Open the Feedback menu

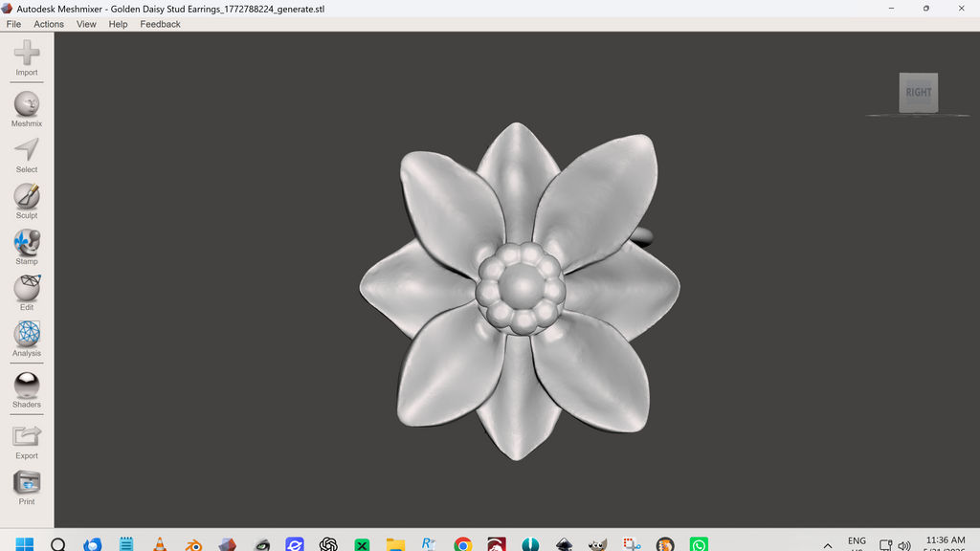pos(160,24)
